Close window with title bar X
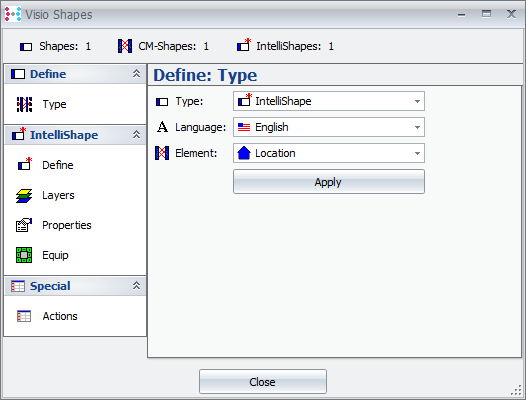This screenshot has height=400, width=526. point(511,14)
